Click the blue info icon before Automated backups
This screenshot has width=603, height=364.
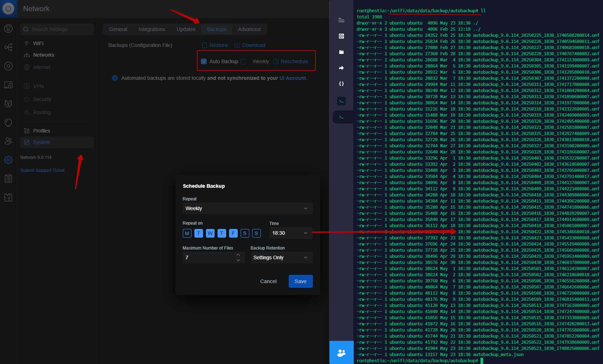coord(115,78)
